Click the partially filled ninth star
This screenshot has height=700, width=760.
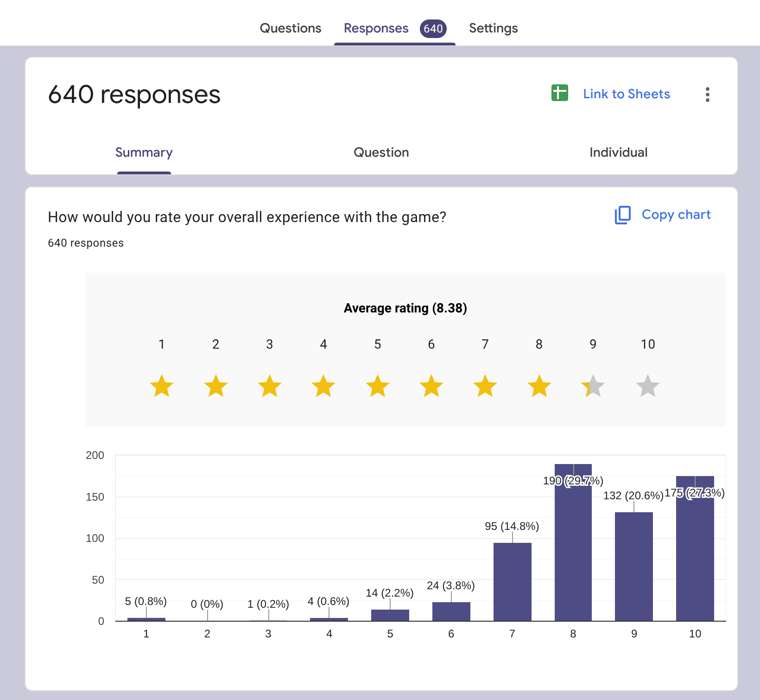(x=593, y=386)
